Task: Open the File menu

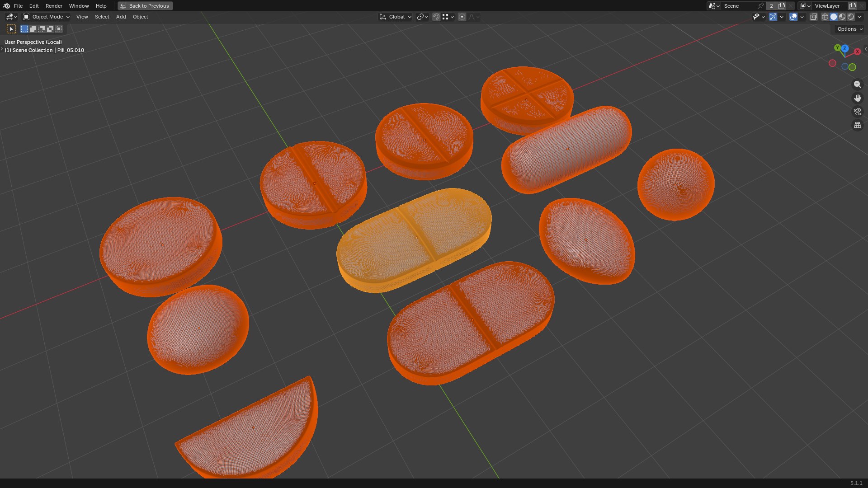Action: tap(18, 6)
